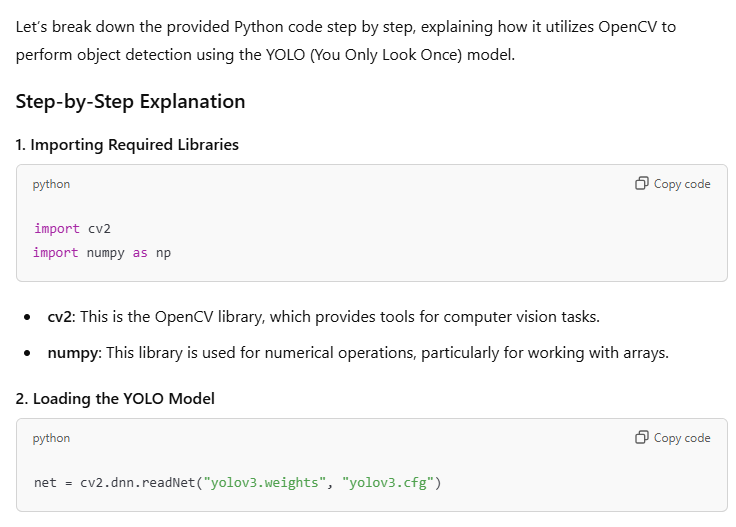The height and width of the screenshot is (527, 736).
Task: Click heading '1. Importing Required Libraries'
Action: (x=127, y=145)
